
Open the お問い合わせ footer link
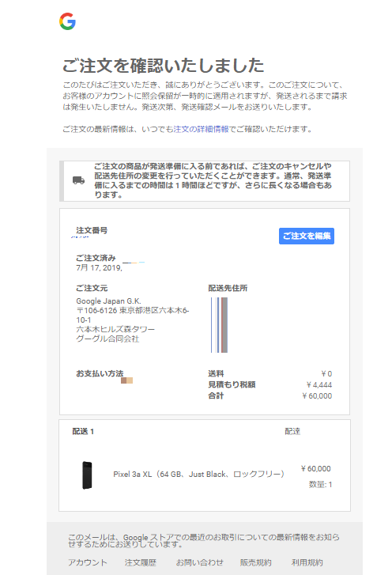[x=200, y=562]
